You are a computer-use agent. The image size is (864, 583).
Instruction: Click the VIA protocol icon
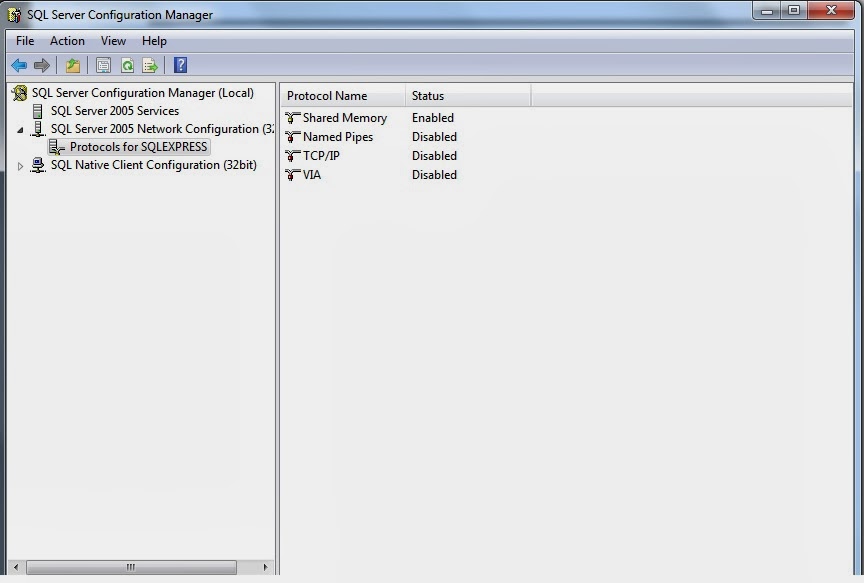pos(293,175)
